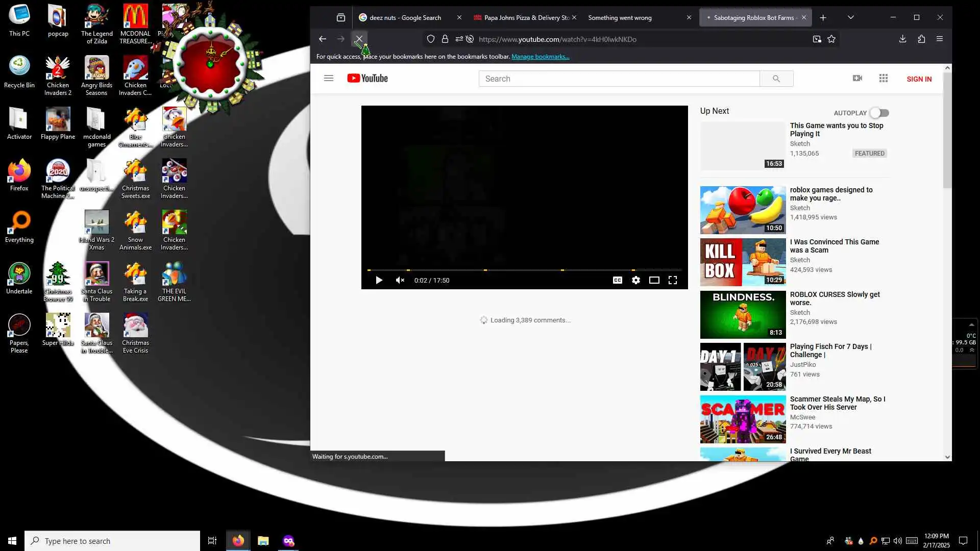
Task: Open the Firefox downloads panel
Action: 902,39
